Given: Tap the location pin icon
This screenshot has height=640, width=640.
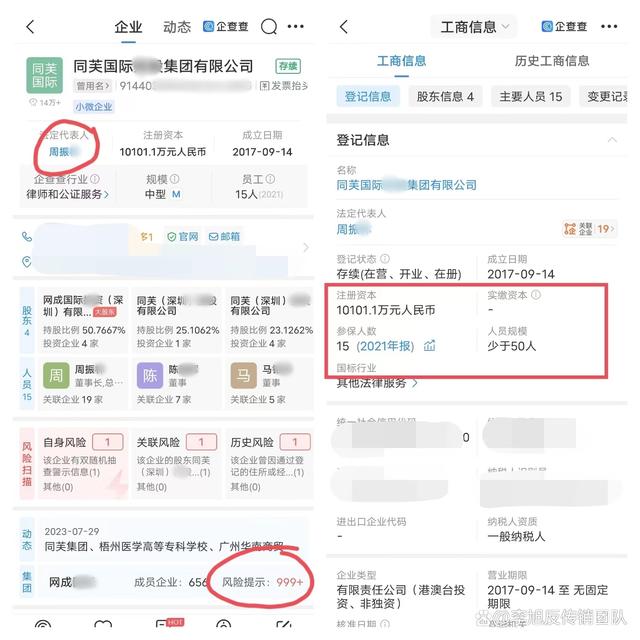Looking at the screenshot, I should [27, 262].
